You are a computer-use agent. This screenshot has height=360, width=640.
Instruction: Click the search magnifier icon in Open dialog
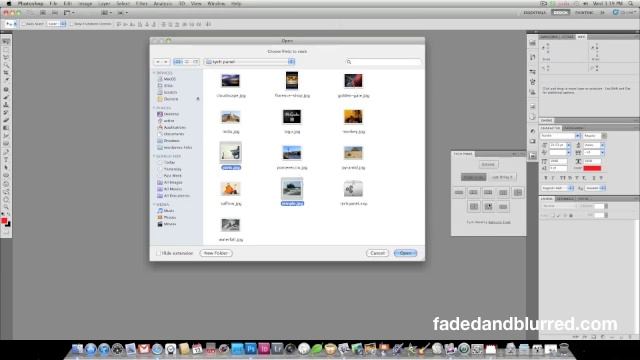tap(349, 62)
